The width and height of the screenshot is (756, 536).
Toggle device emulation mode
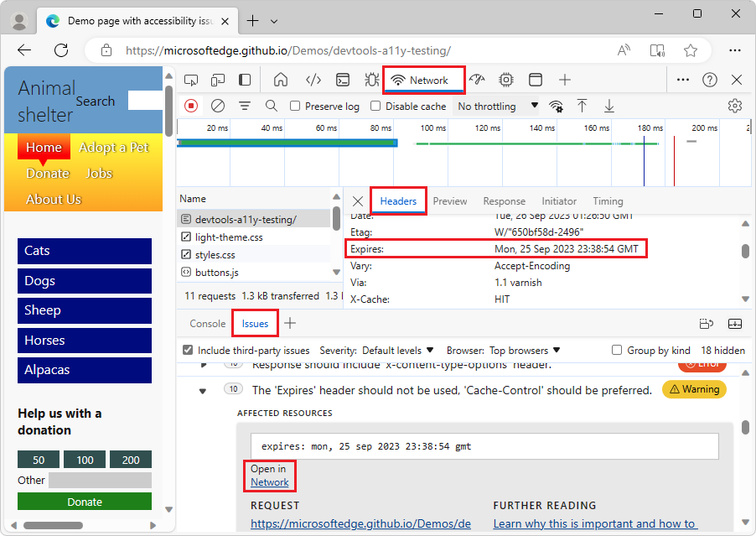(x=218, y=79)
